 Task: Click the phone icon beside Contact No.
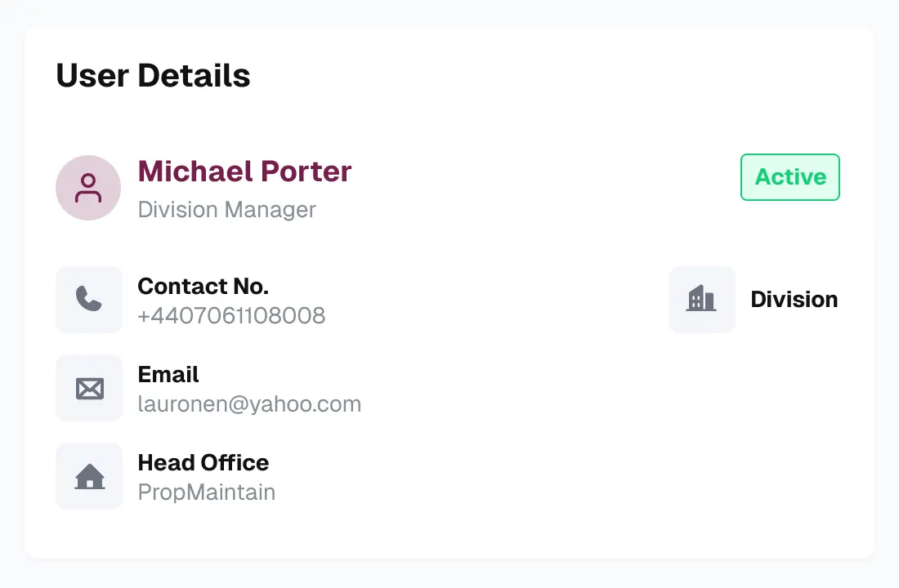point(89,300)
